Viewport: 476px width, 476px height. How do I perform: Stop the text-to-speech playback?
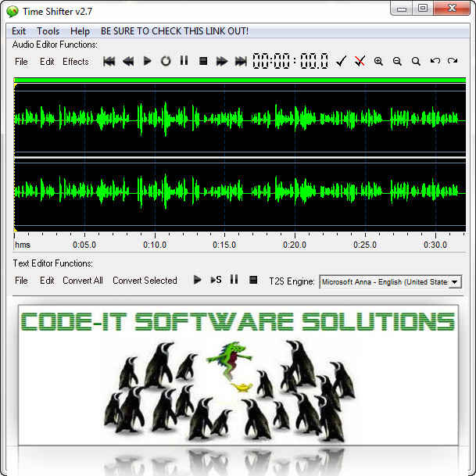click(x=253, y=280)
